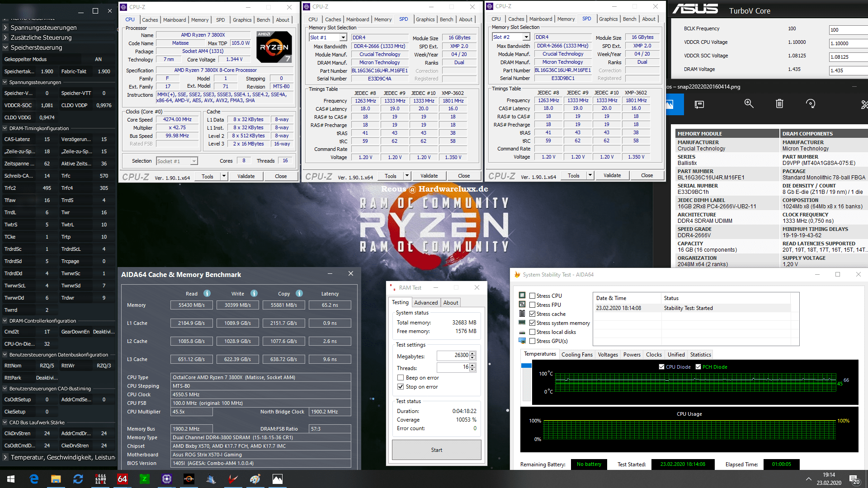Show hidden system tray icons

808,479
